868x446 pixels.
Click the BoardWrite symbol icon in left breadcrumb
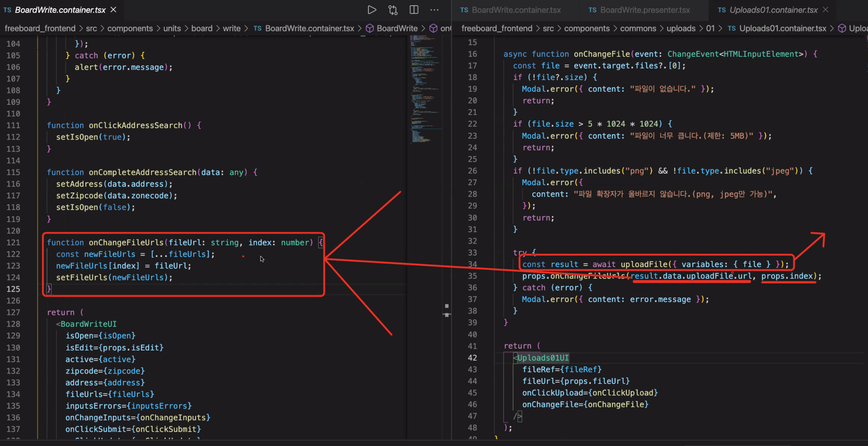(x=370, y=28)
